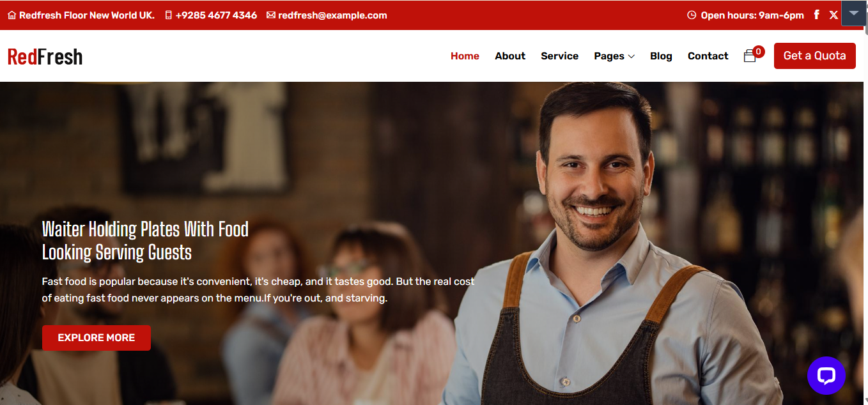Navigate to the Contact page

708,56
